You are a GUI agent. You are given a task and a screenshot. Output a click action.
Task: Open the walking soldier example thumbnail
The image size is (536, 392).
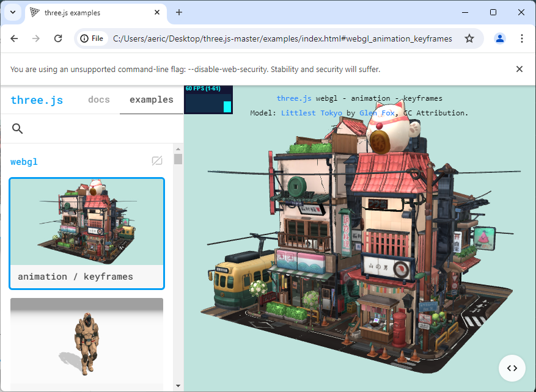(x=87, y=343)
